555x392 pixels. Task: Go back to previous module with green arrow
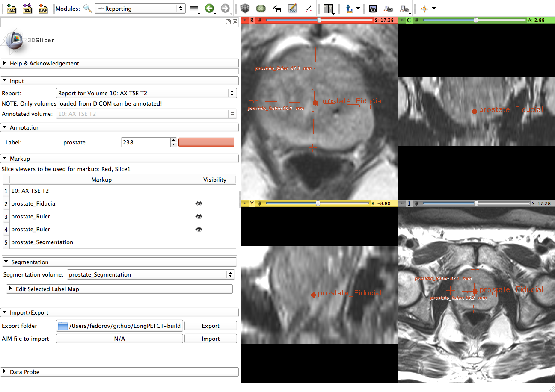pyautogui.click(x=209, y=8)
